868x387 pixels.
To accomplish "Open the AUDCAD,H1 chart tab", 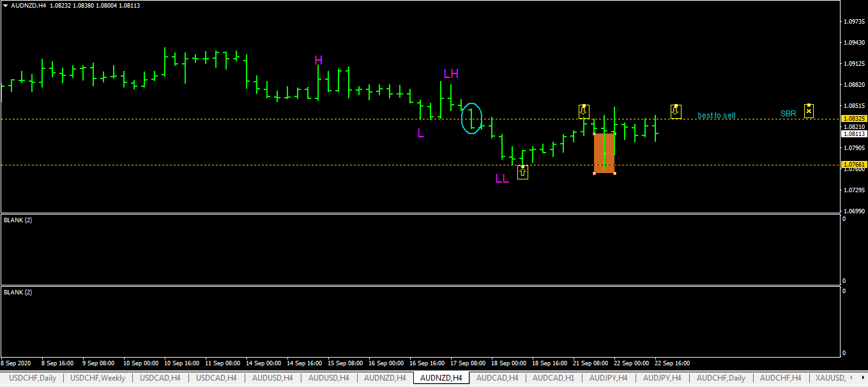I will [554, 378].
